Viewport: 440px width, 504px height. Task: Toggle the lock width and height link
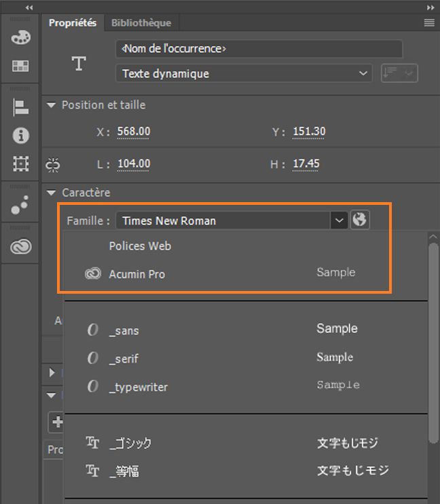pyautogui.click(x=53, y=165)
